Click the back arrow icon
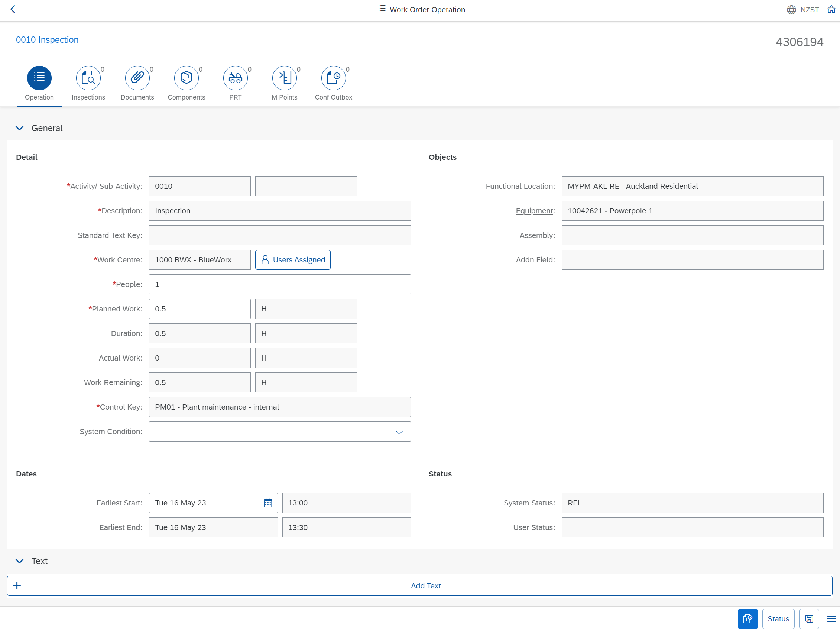 coord(13,9)
